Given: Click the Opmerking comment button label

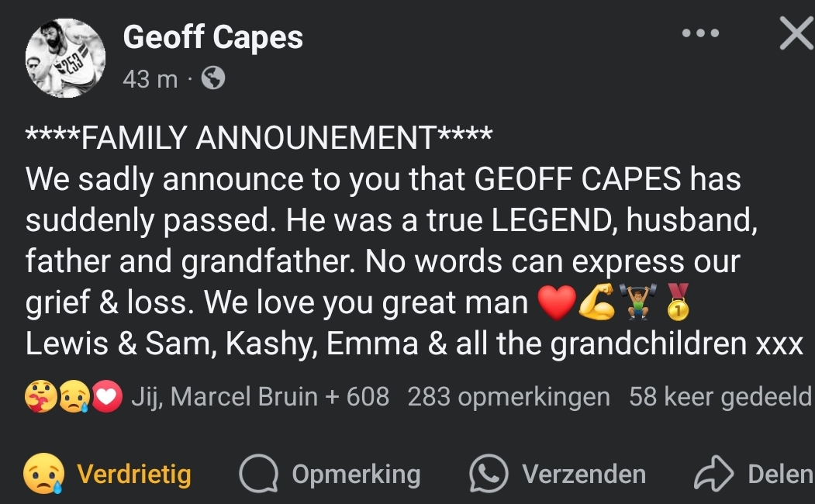Looking at the screenshot, I should point(356,474).
